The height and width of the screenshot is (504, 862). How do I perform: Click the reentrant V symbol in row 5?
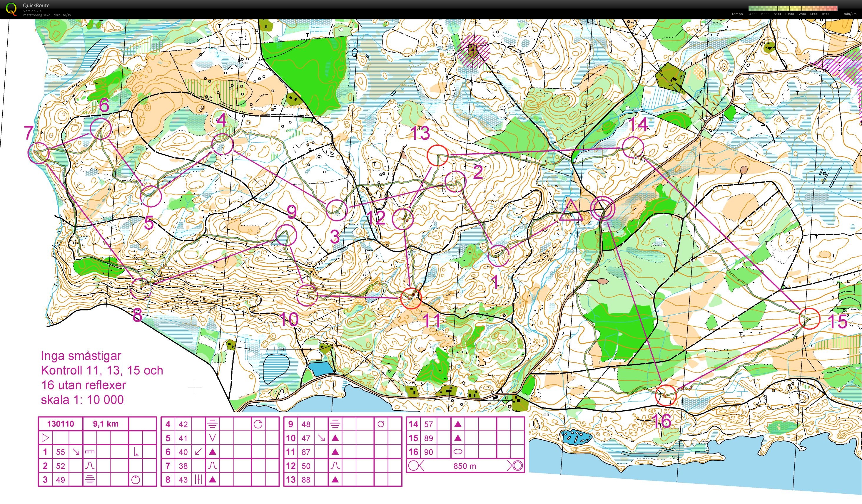[213, 438]
